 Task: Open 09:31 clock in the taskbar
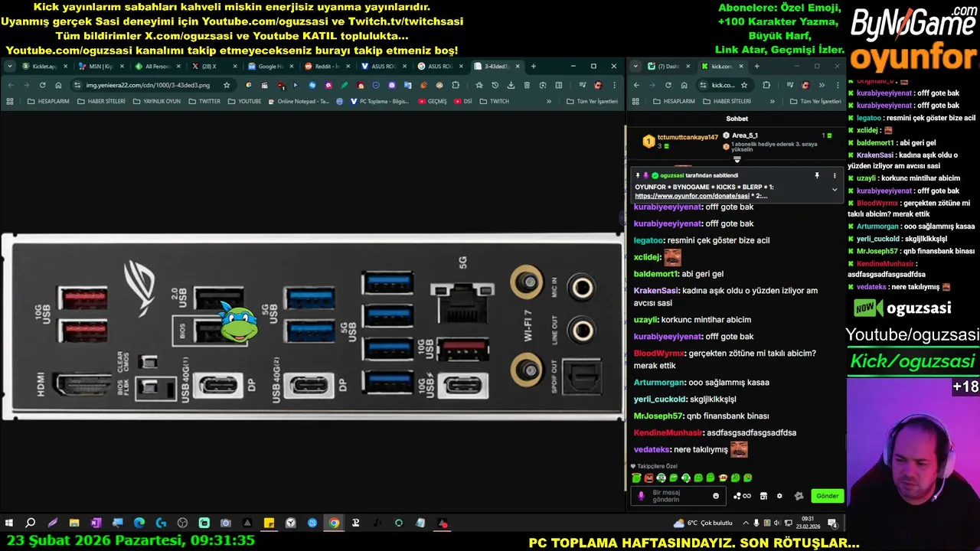pyautogui.click(x=808, y=523)
